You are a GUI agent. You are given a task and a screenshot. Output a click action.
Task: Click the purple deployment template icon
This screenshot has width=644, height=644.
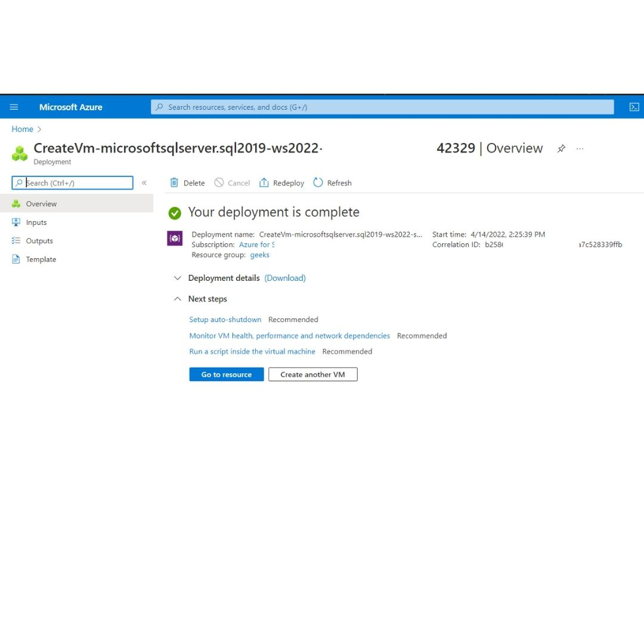[x=175, y=238]
